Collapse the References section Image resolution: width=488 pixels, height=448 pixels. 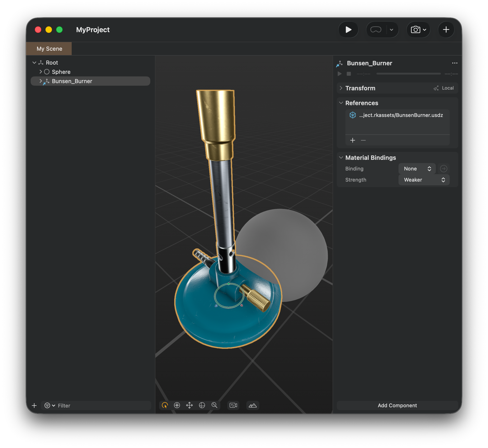[x=341, y=103]
